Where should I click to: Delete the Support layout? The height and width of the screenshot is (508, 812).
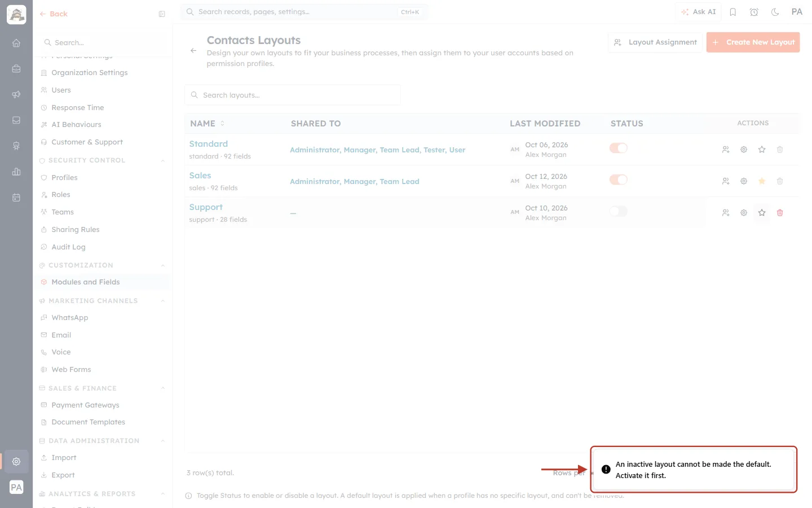[x=780, y=213]
